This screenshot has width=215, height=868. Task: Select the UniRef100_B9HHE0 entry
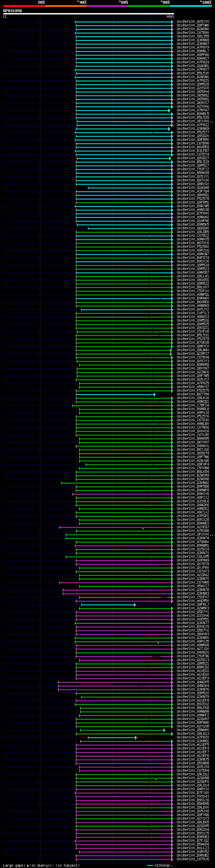tap(193, 523)
